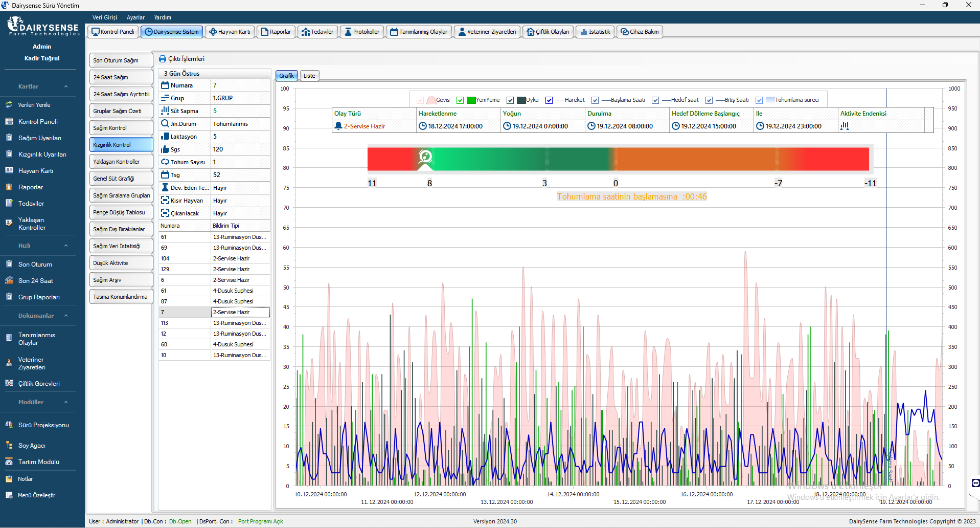Click the orange zone of the timing bar
Viewport: 980px width, 528px height.
coord(695,159)
